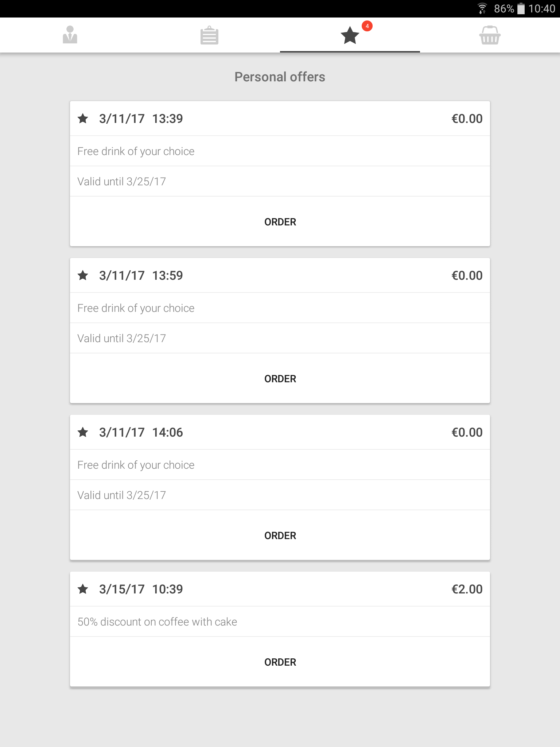Tap the Wi-Fi icon in status bar
560x747 pixels.
[482, 8]
